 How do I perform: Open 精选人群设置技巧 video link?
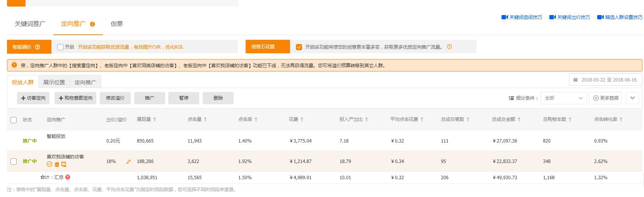620,17
